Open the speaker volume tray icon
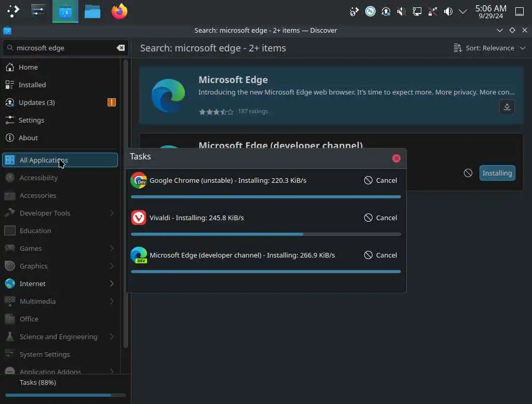 pos(448,11)
